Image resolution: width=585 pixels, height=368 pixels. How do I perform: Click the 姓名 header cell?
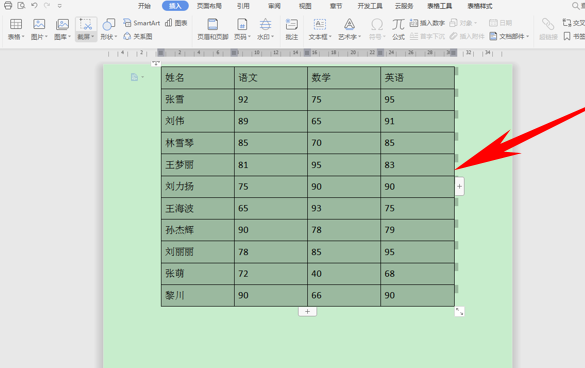[x=198, y=78]
